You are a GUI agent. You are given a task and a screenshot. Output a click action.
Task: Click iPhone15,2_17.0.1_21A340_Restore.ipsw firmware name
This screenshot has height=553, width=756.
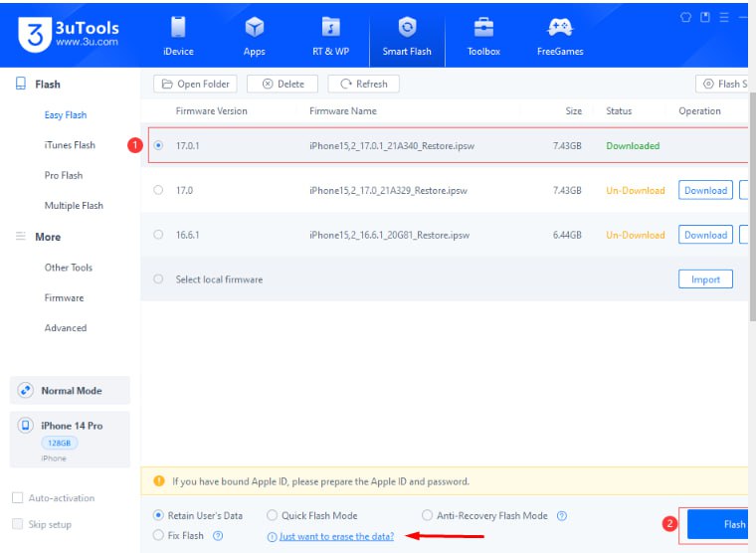(x=392, y=145)
